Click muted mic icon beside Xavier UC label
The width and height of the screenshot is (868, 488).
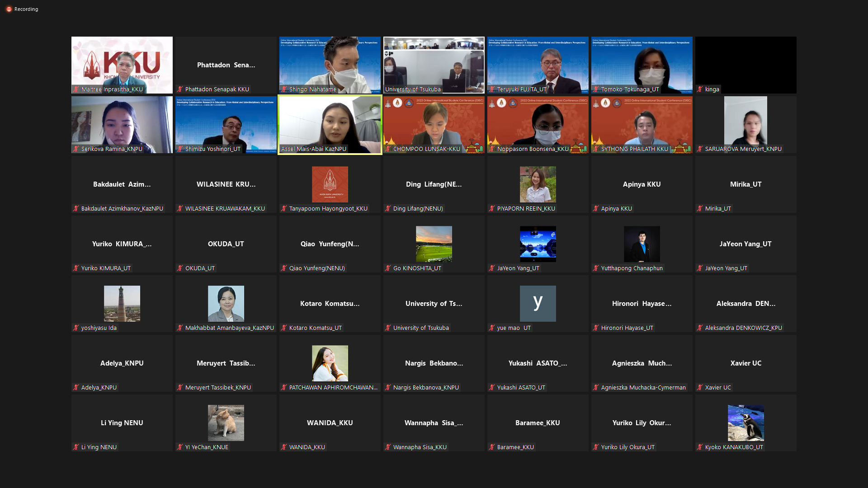pos(700,388)
